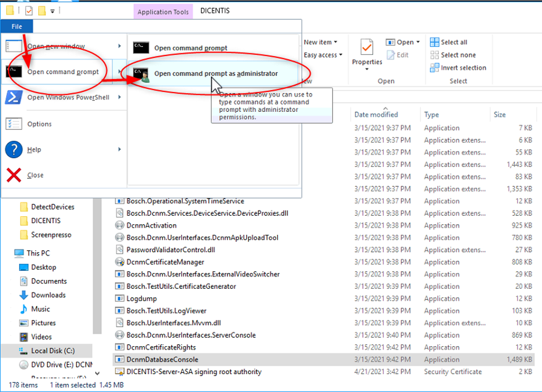Sort by the Size column header
This screenshot has width=542, height=392.
coord(500,114)
